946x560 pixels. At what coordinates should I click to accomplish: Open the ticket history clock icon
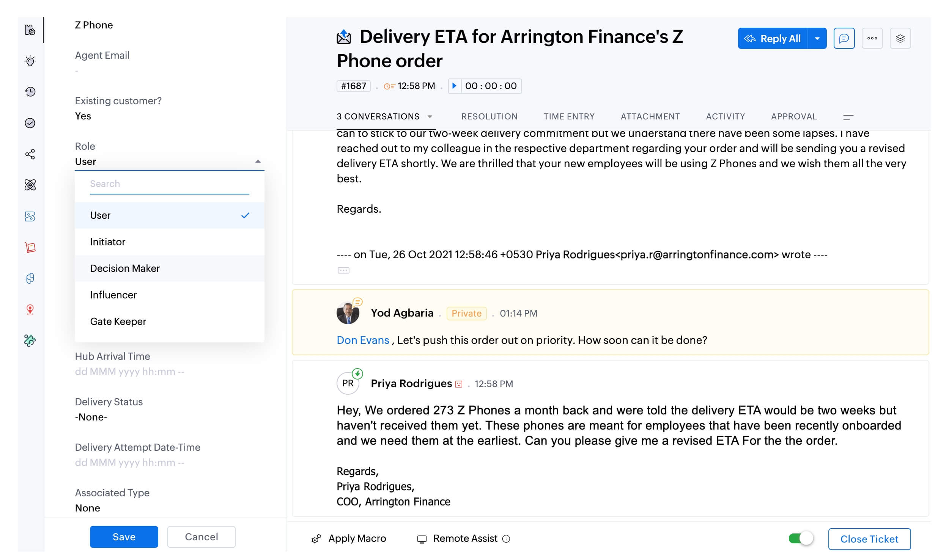coord(30,92)
